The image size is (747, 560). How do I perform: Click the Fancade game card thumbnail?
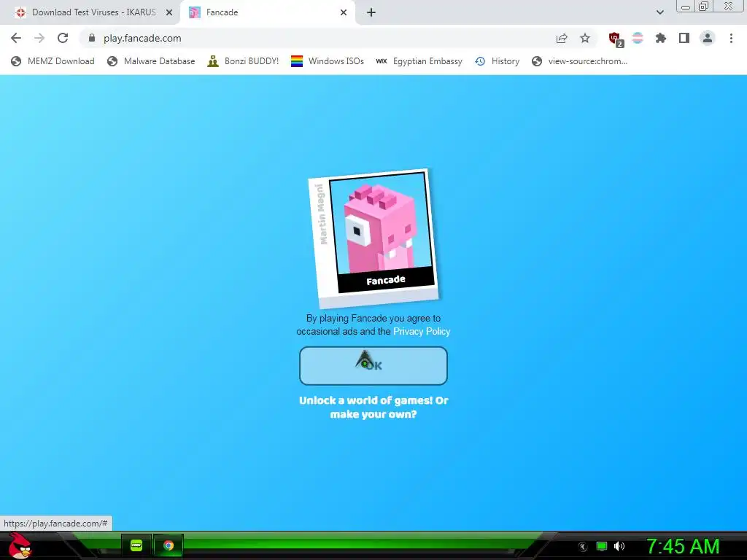(x=374, y=238)
